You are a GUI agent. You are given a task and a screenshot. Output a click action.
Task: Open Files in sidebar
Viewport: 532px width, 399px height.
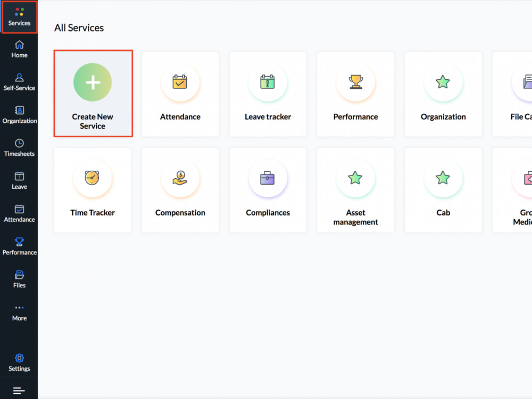pyautogui.click(x=19, y=280)
